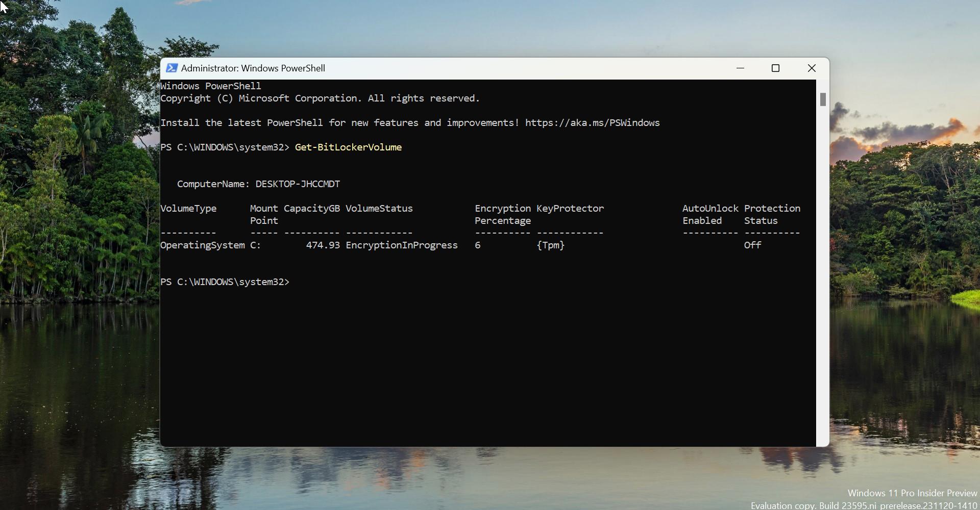This screenshot has width=980, height=510.
Task: Click the OperatingSystem row in the output
Action: click(202, 245)
